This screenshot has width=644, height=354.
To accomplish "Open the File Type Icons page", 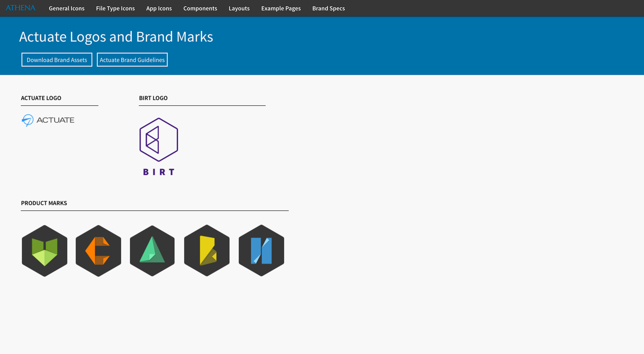I will tap(115, 8).
